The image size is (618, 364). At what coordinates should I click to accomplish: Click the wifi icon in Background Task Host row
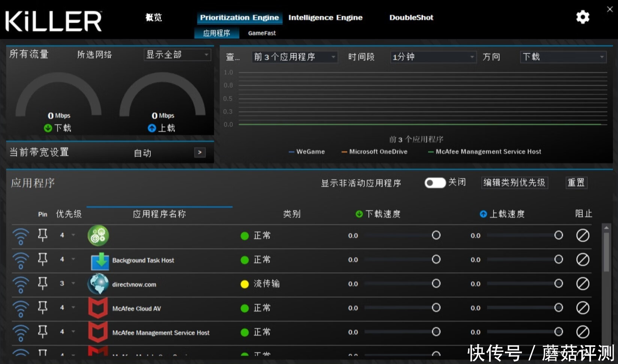[21, 260]
